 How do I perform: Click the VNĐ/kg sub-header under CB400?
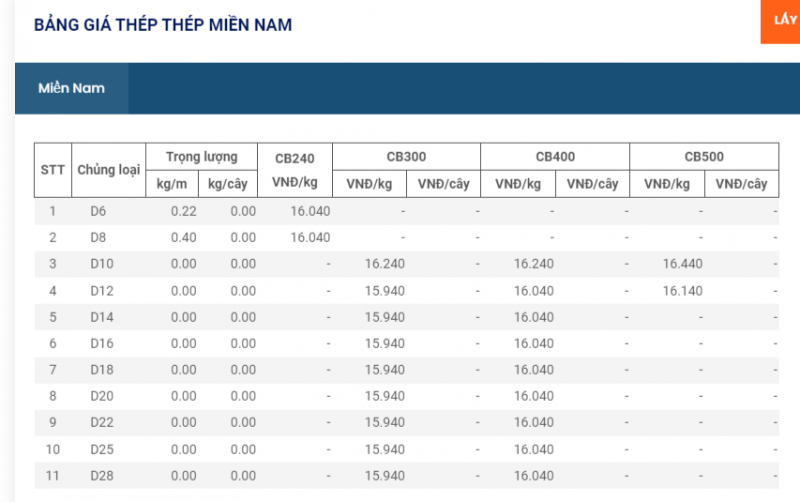coord(518,184)
